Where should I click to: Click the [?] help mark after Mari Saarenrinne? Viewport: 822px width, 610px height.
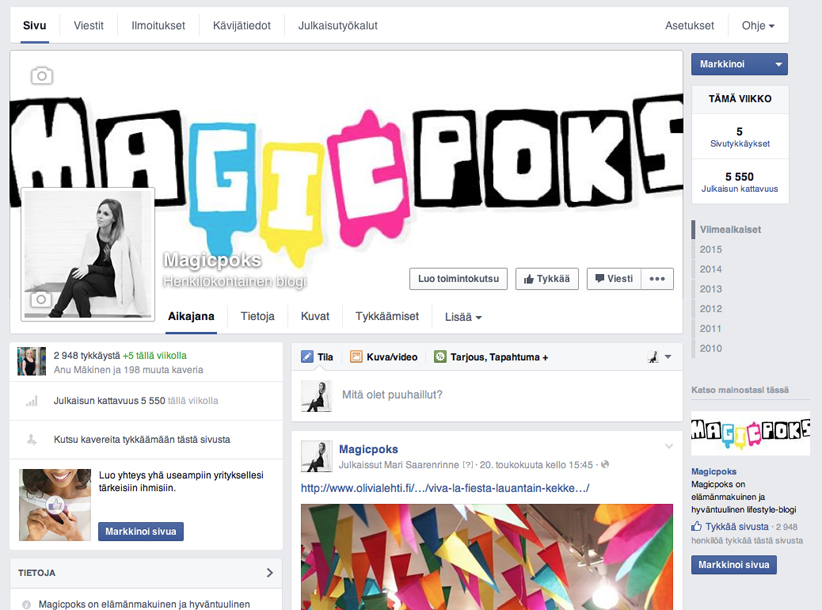(467, 465)
